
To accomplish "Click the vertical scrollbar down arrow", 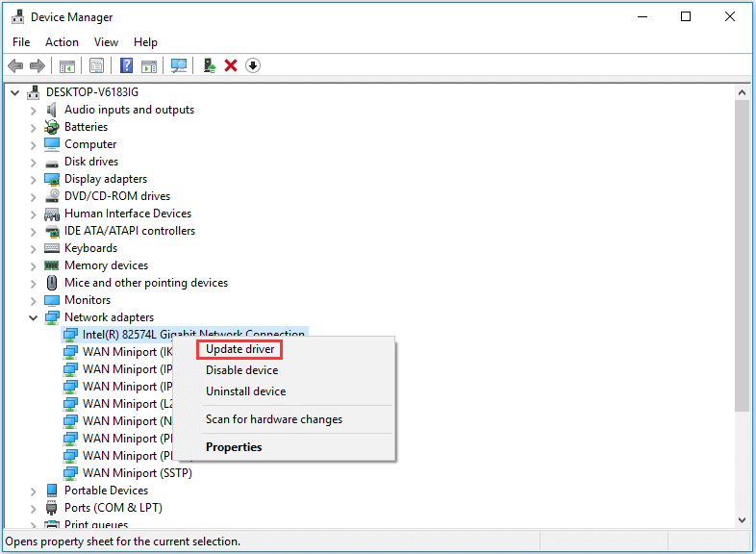I will 742,520.
